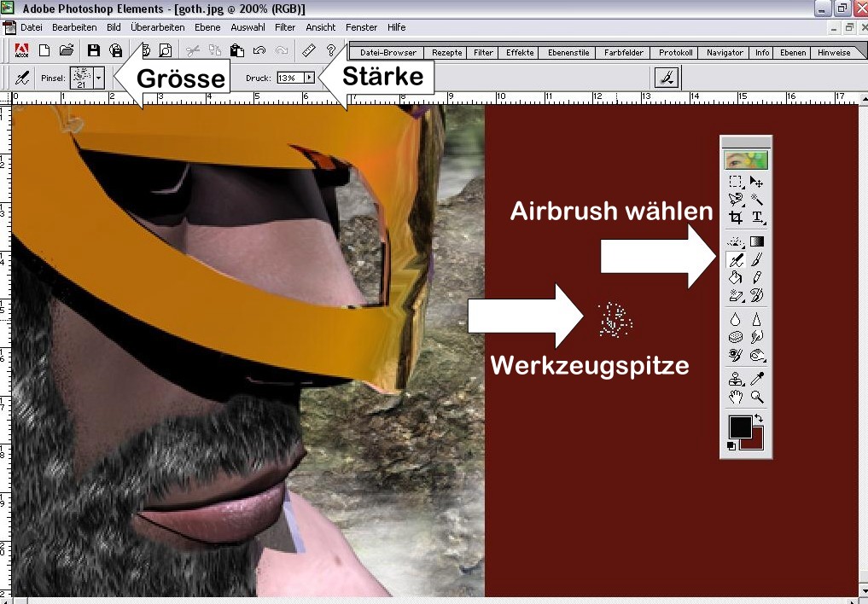Open the Effekte palette tab
The height and width of the screenshot is (604, 868).
coord(520,53)
